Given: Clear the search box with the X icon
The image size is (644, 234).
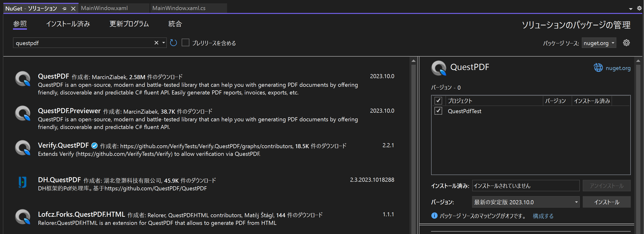Looking at the screenshot, I should 156,43.
